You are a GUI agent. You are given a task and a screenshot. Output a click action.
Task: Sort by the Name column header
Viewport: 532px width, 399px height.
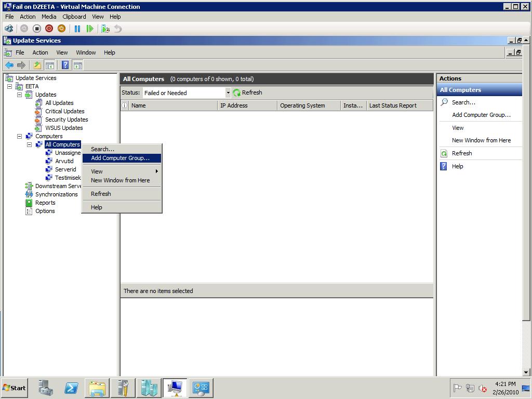[172, 105]
